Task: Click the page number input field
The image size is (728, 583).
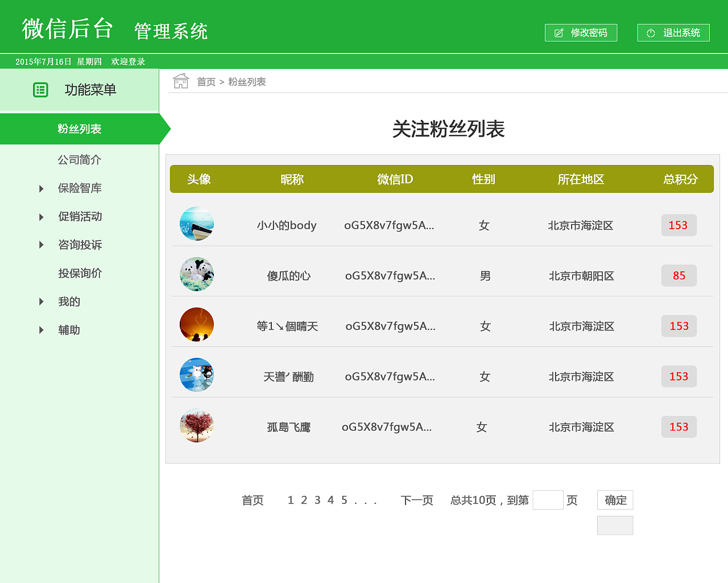Action: click(x=548, y=500)
